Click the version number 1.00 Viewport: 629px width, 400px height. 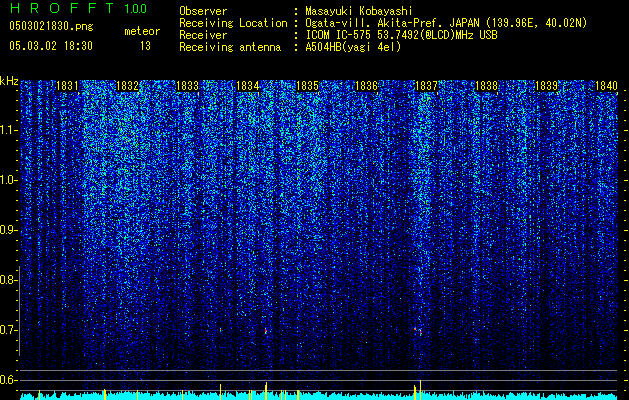[x=136, y=9]
